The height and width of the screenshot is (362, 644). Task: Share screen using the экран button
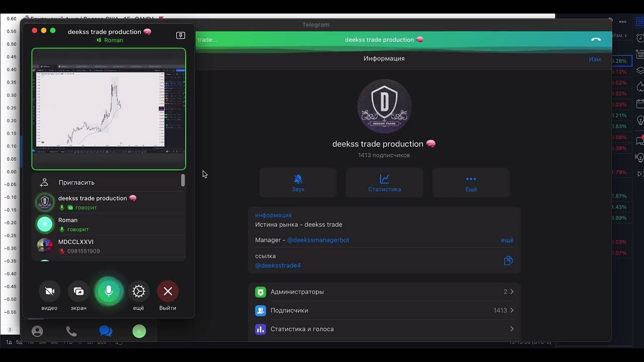[x=78, y=291]
